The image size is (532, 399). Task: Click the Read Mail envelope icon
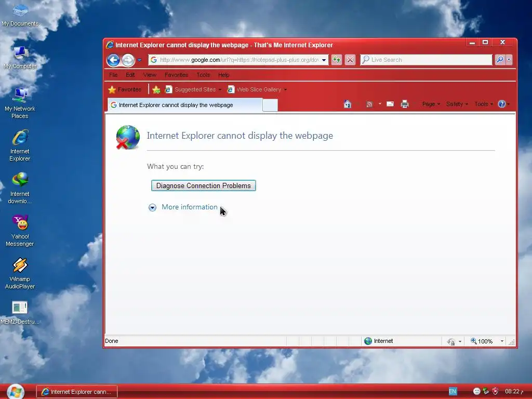(390, 104)
